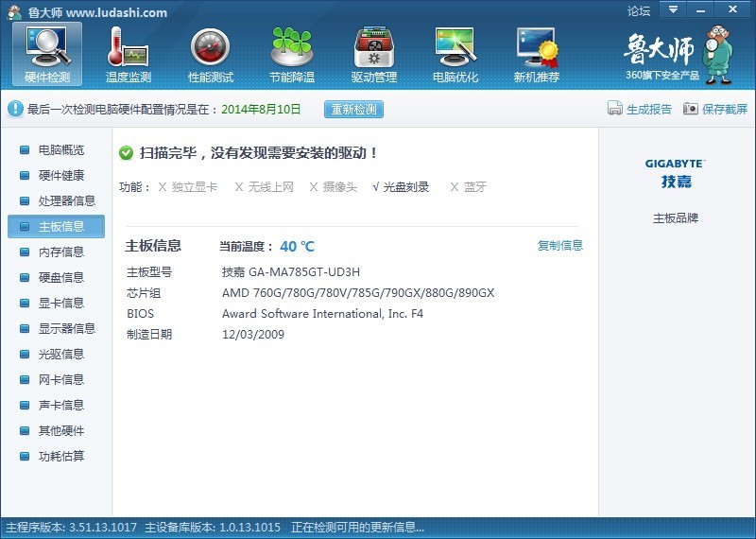Viewport: 756px width, 539px height.
Task: Open 温度监测 temperature monitor
Action: click(x=129, y=55)
